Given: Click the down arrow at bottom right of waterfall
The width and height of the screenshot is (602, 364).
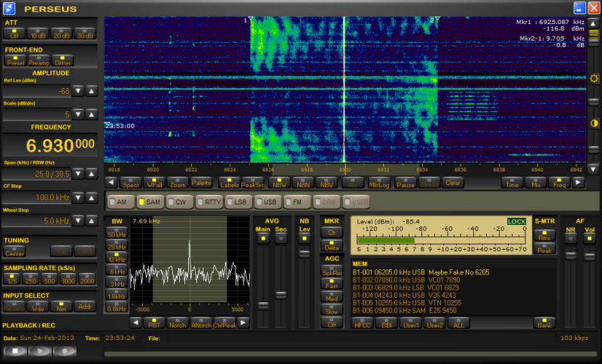Looking at the screenshot, I should 593,168.
